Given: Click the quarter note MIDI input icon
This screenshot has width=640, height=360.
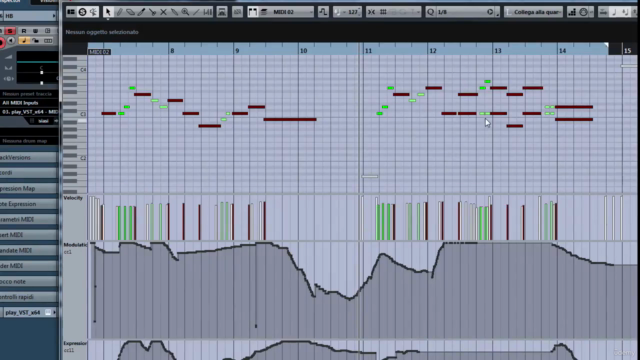Looking at the screenshot, I should 614,12.
